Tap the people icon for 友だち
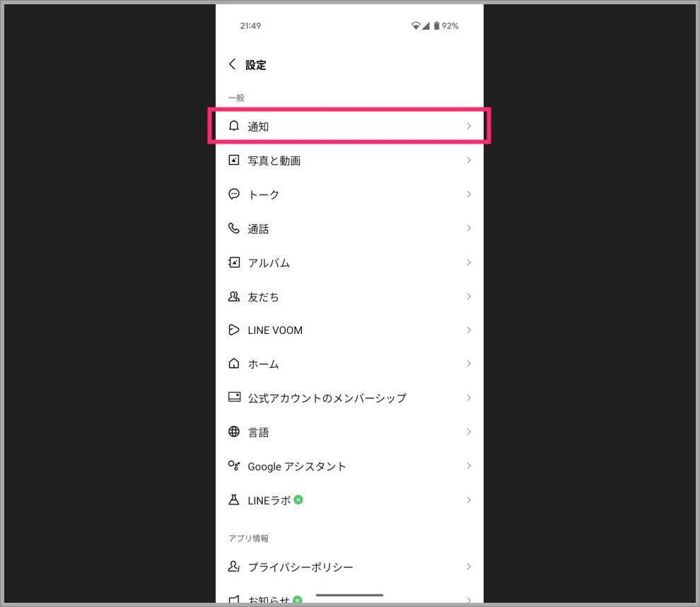Image resolution: width=700 pixels, height=607 pixels. click(234, 296)
